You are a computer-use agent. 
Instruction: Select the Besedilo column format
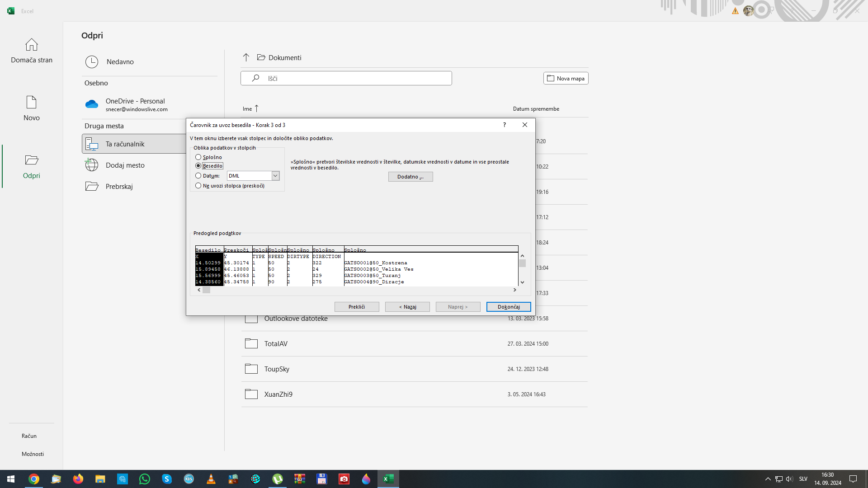point(209,166)
